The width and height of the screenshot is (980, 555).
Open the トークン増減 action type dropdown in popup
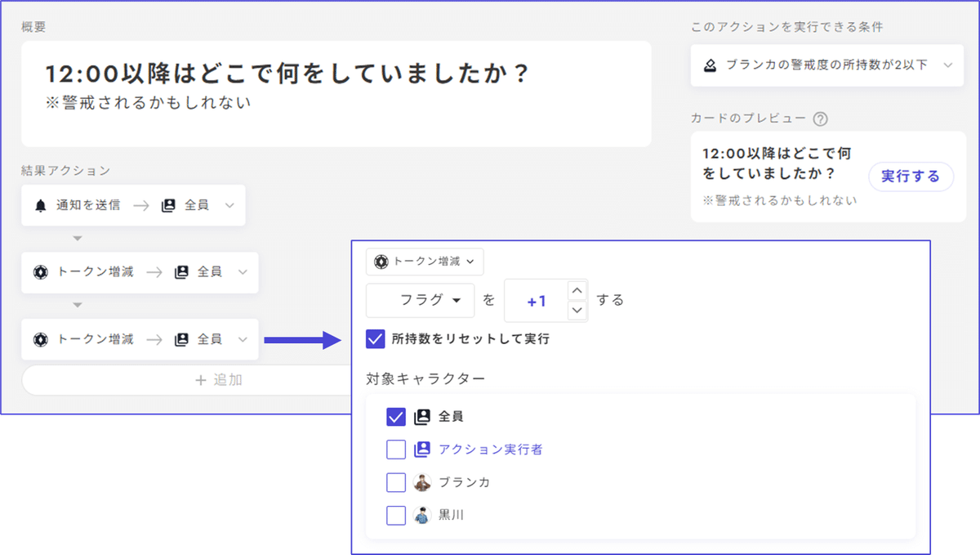pyautogui.click(x=425, y=262)
